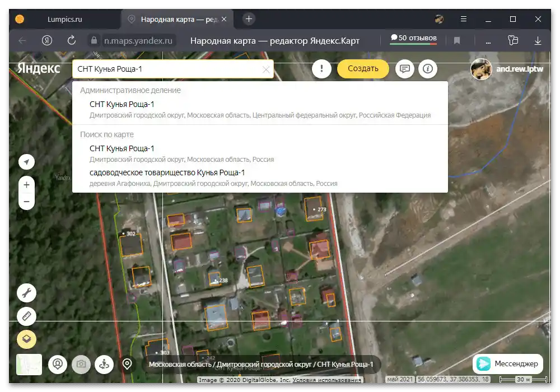Click the май 2021 imagery date label
This screenshot has width=560, height=392.
pyautogui.click(x=400, y=379)
